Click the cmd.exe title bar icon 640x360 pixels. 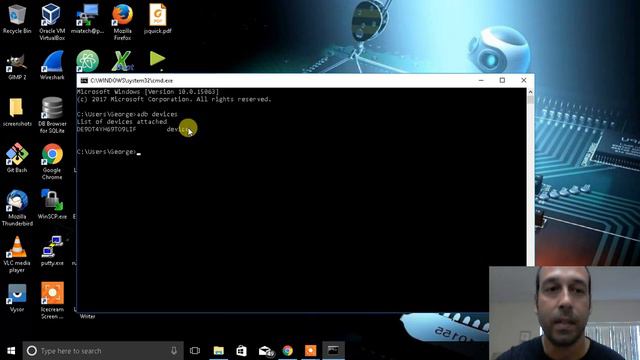point(84,80)
